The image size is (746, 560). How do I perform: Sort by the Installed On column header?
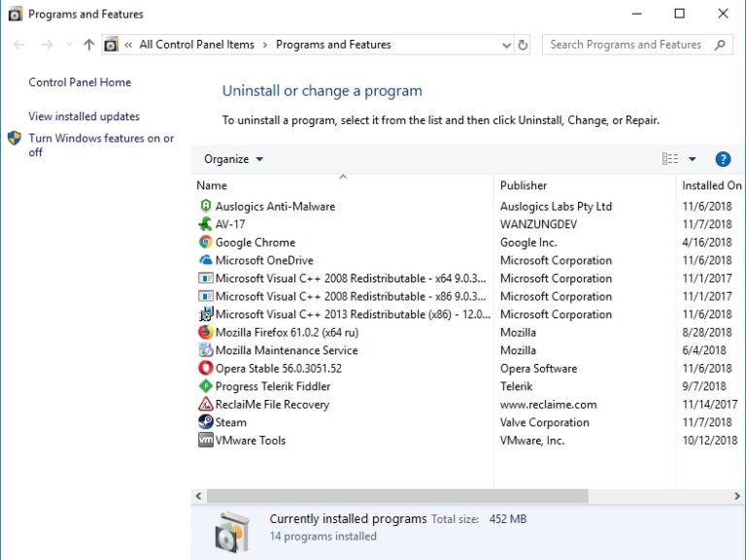pos(711,185)
